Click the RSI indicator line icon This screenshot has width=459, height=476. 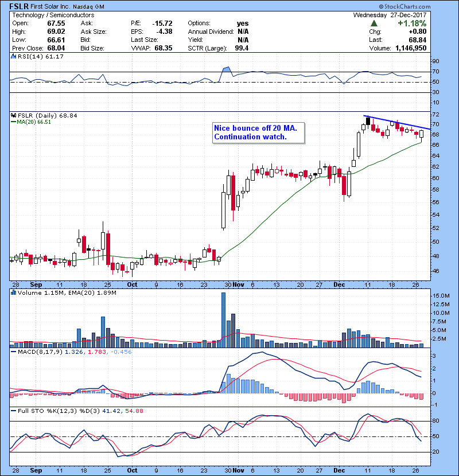[x=13, y=56]
